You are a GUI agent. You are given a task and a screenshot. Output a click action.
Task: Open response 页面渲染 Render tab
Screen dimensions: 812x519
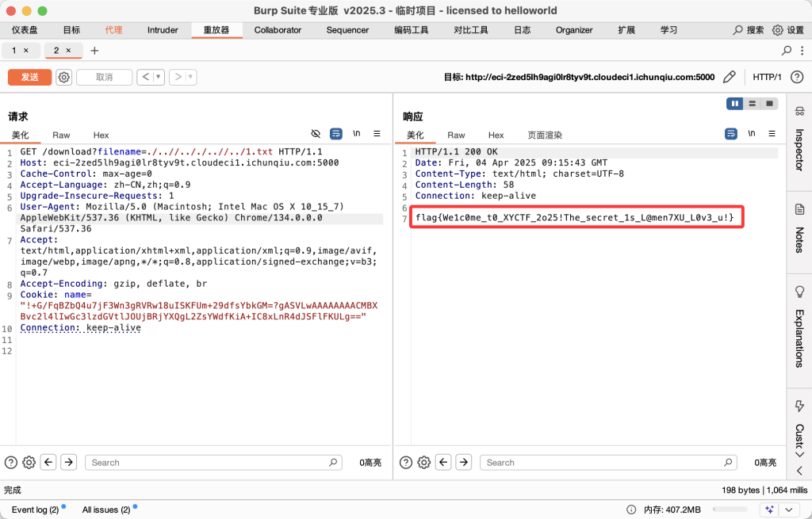545,135
